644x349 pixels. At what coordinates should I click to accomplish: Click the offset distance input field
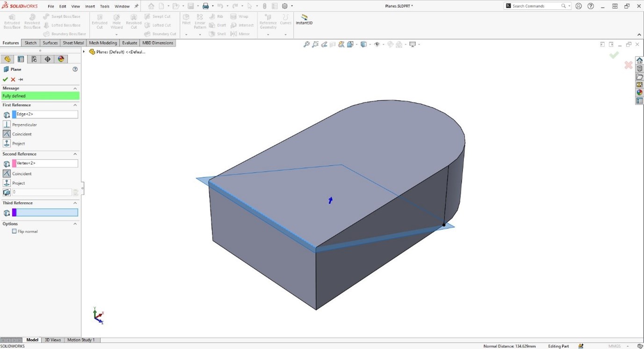[x=42, y=192]
